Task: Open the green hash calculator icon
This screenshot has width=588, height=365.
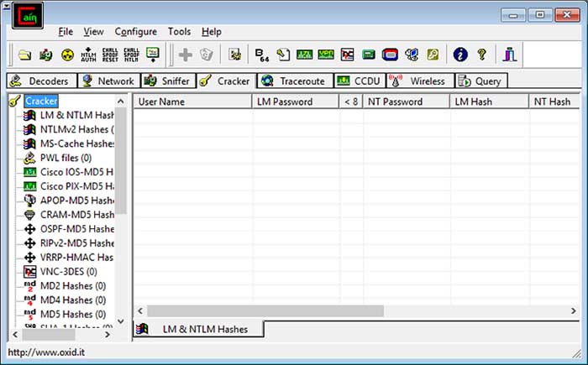Action: pos(369,55)
